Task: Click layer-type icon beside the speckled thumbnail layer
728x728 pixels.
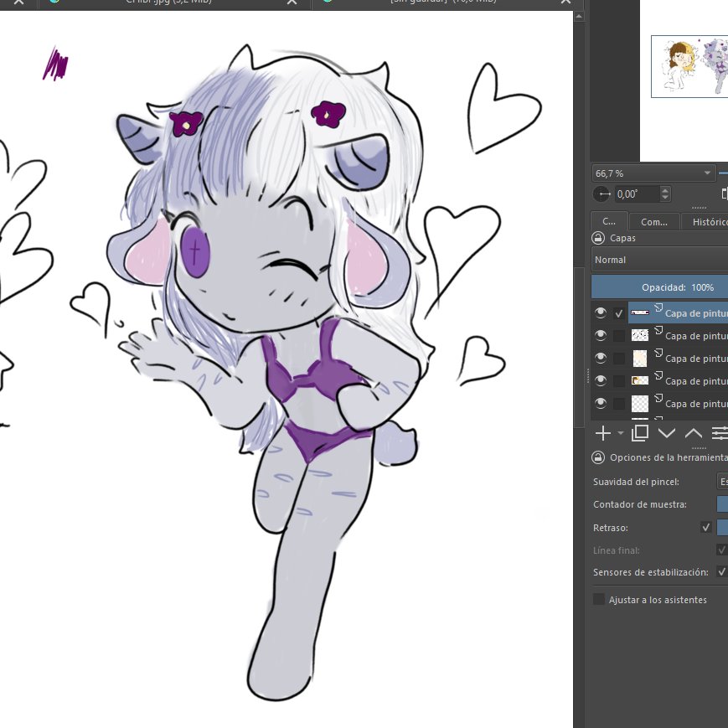Action: [x=658, y=330]
